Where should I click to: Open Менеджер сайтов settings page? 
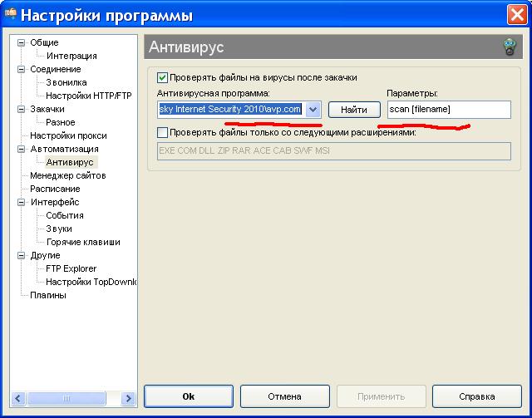pos(68,175)
